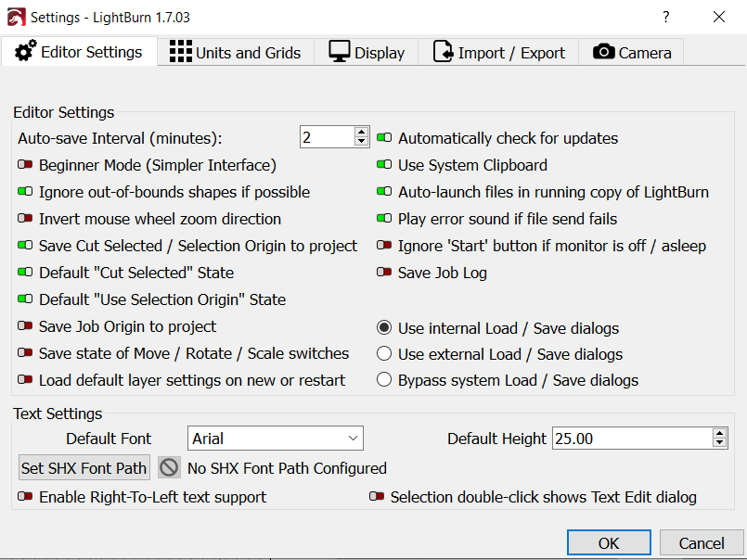Enable Save state of Move / Rotate / Scale switches
747x560 pixels.
pos(25,353)
